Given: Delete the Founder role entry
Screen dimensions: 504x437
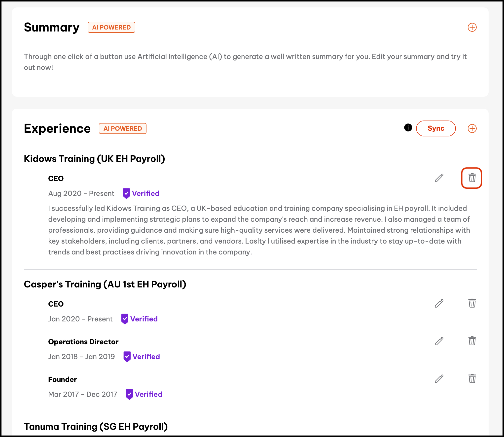Looking at the screenshot, I should [x=472, y=379].
